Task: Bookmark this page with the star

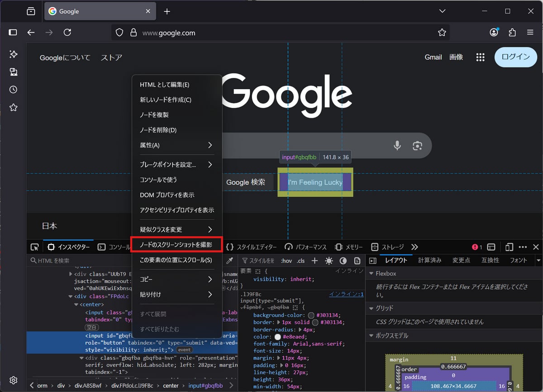Action: (x=442, y=33)
